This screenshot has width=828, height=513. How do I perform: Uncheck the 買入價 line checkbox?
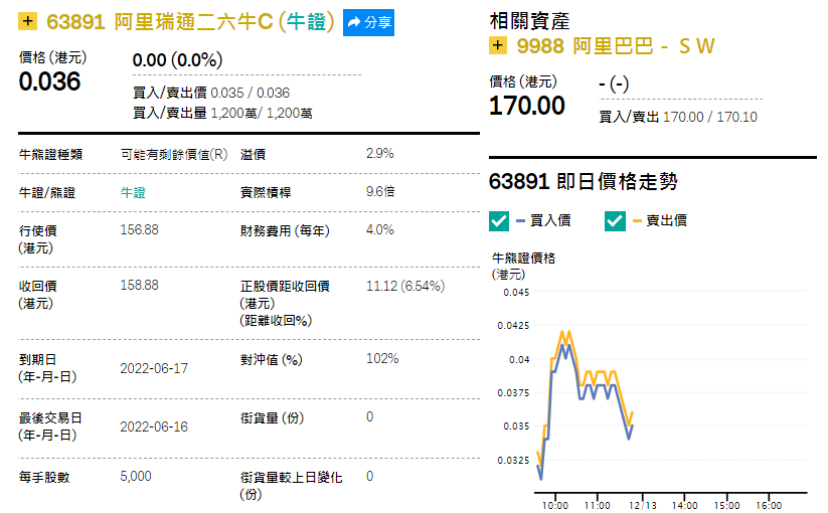(499, 221)
